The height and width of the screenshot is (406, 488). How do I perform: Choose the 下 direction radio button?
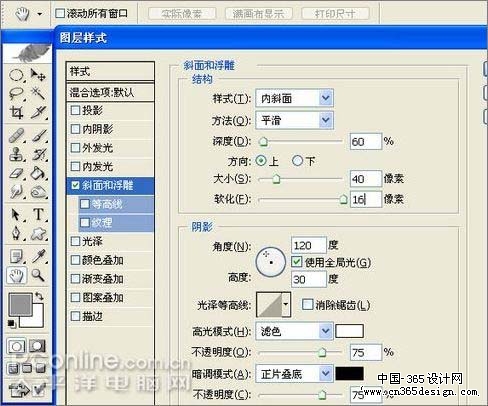[x=297, y=161]
